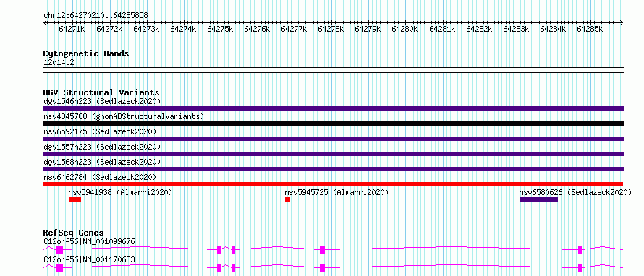
Task: Select first exon box of NM_001170633
Action: [x=59, y=268]
